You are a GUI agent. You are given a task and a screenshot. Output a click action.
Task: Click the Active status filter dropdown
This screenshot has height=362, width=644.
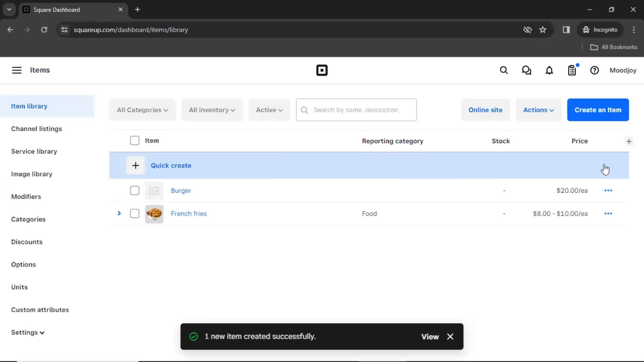pyautogui.click(x=269, y=110)
